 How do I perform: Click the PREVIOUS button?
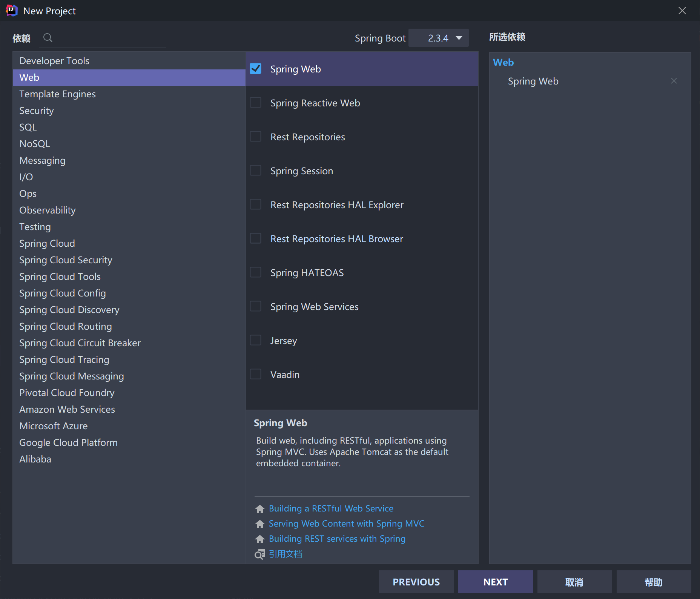pyautogui.click(x=416, y=582)
